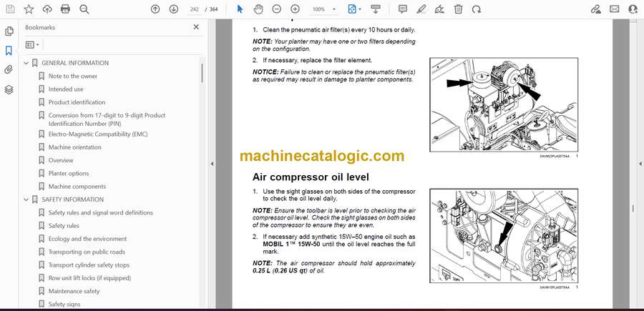Open Row unit lift locks bookmark
644x311 pixels.
point(89,278)
